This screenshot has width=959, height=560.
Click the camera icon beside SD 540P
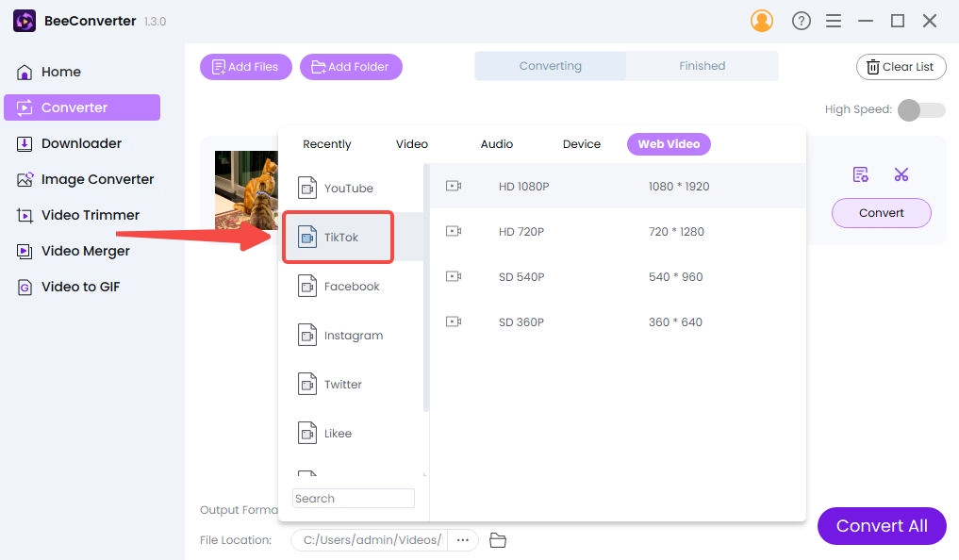pyautogui.click(x=454, y=276)
